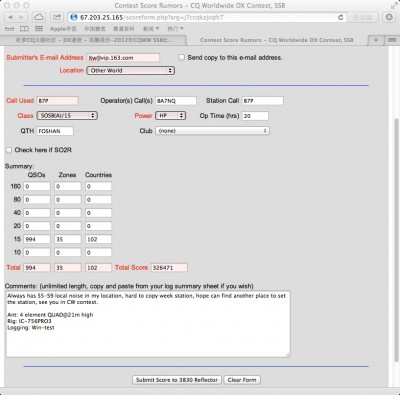Open Reading List glasses icon
Image resolution: width=400 pixels, height=395 pixels.
pos(9,29)
